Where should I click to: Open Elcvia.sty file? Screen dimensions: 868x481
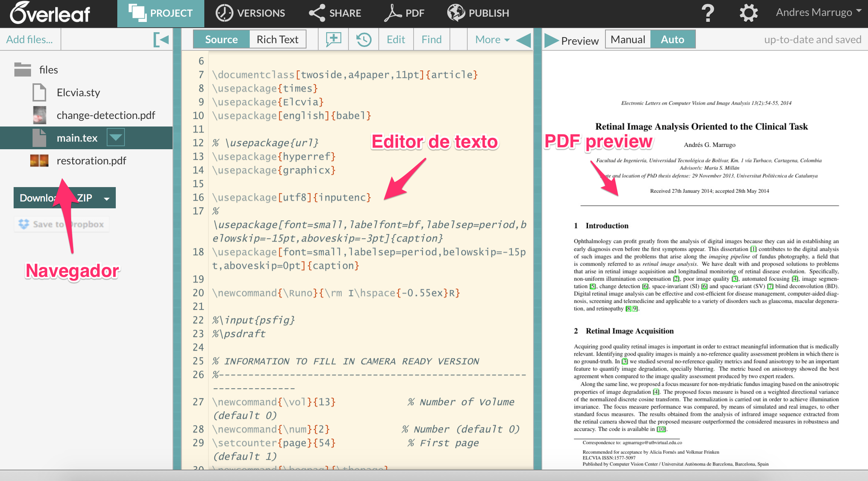[78, 92]
